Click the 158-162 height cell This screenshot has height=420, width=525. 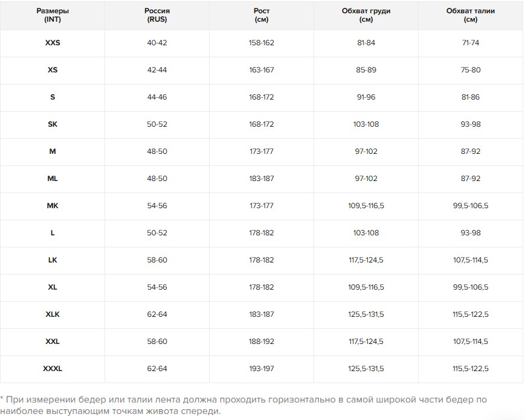[x=262, y=43]
